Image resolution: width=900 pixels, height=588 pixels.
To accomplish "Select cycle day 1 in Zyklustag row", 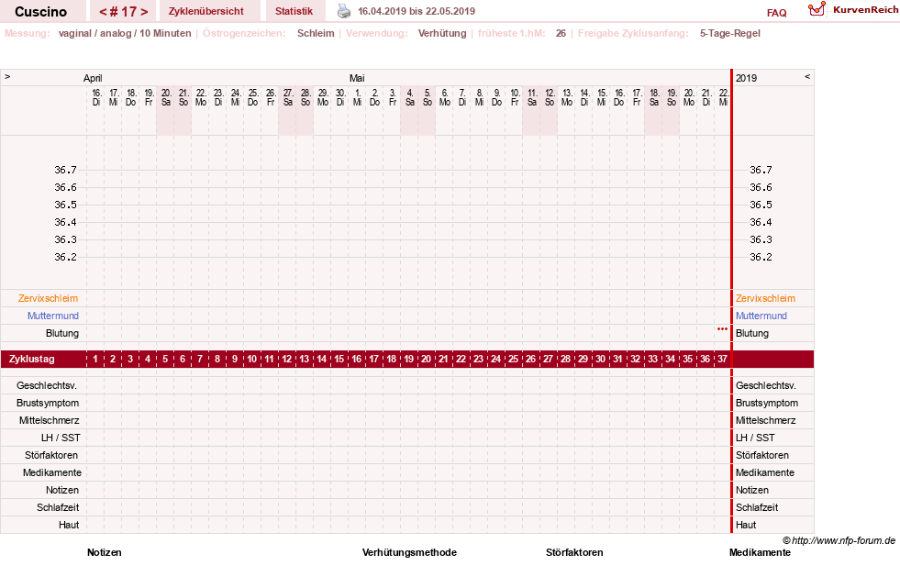I will [x=95, y=359].
